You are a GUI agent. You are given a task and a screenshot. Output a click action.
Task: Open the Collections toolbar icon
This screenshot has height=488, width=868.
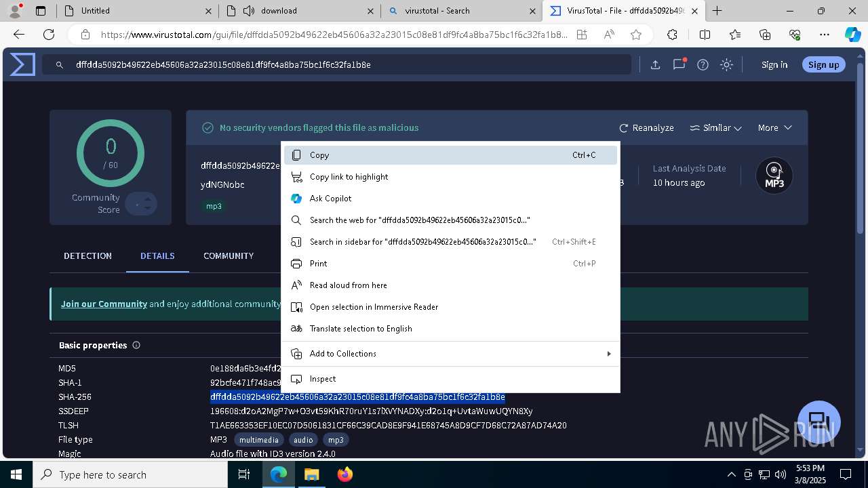coord(765,35)
